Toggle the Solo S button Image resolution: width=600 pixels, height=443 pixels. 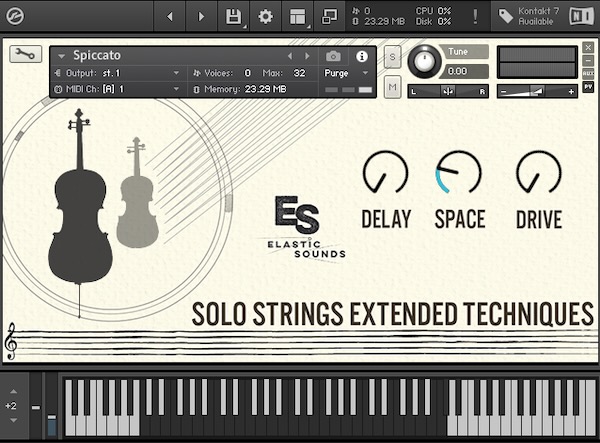pos(392,57)
